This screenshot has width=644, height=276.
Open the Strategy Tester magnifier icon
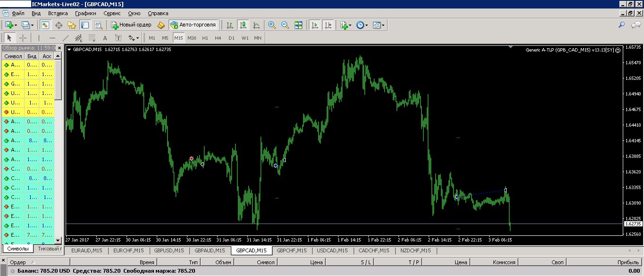coord(98,25)
